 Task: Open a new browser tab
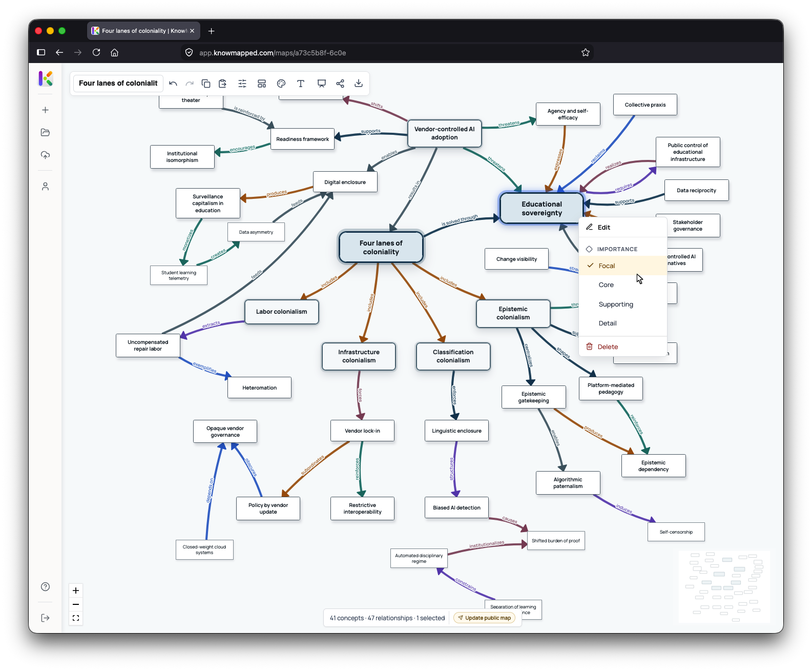pos(212,31)
